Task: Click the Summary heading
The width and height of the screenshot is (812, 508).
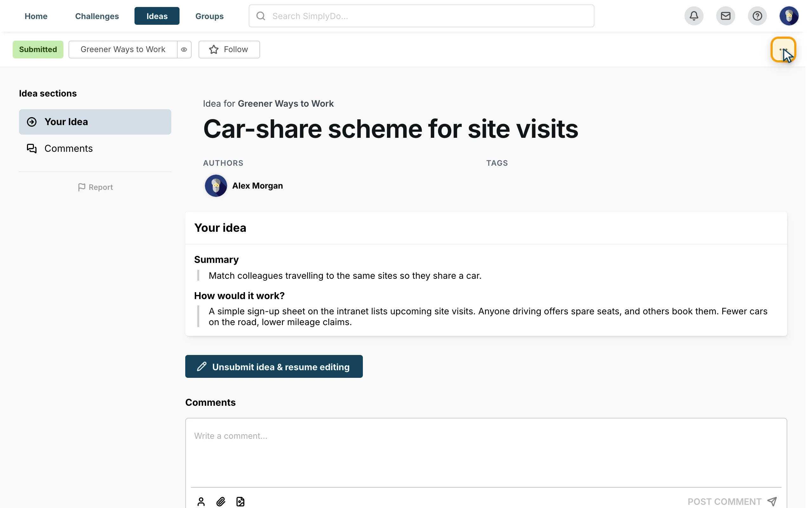Action: 216,259
